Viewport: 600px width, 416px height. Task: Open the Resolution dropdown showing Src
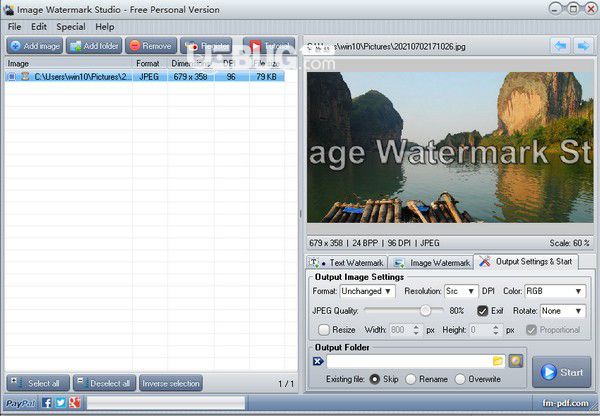point(461,291)
